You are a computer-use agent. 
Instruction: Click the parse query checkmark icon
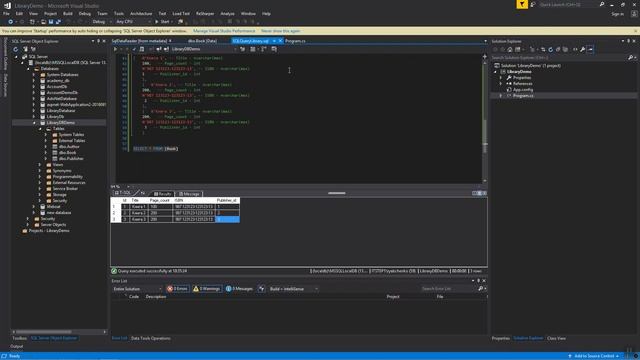coord(134,49)
